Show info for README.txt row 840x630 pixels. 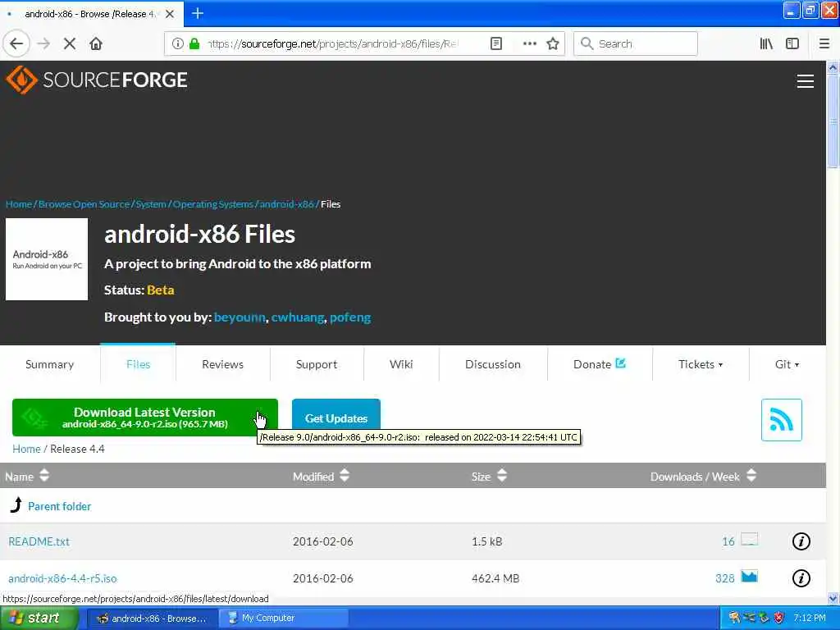pyautogui.click(x=801, y=541)
